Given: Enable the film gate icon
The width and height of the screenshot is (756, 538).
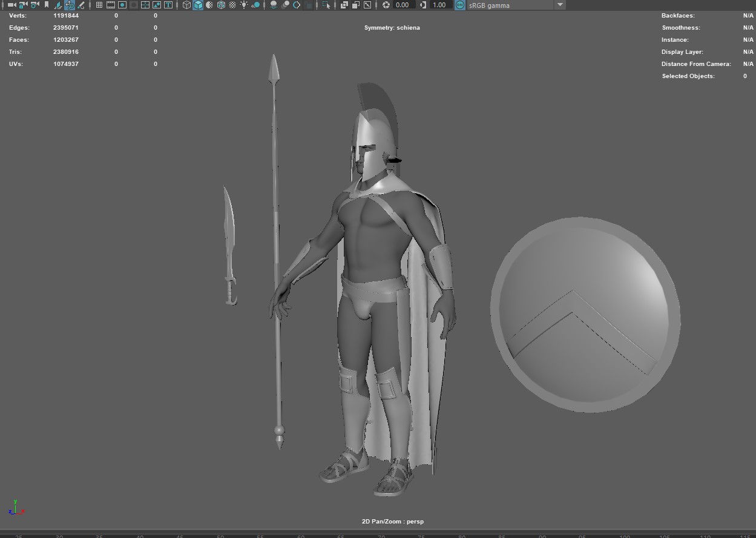Looking at the screenshot, I should click(111, 5).
